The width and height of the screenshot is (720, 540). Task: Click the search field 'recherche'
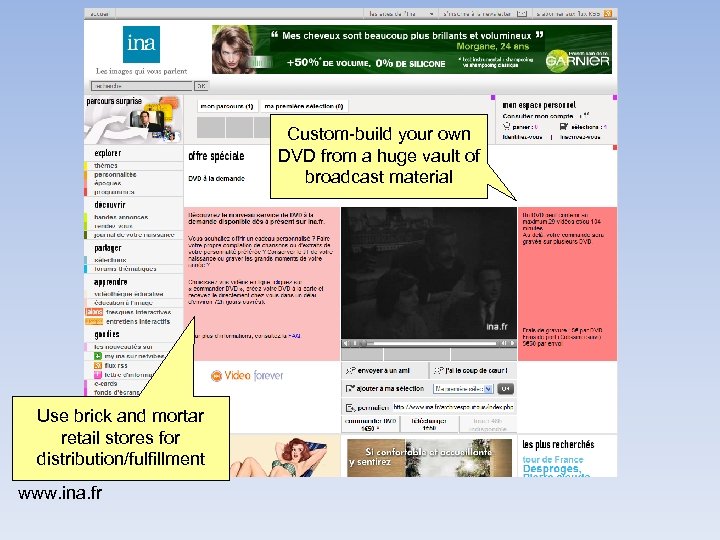click(x=142, y=86)
